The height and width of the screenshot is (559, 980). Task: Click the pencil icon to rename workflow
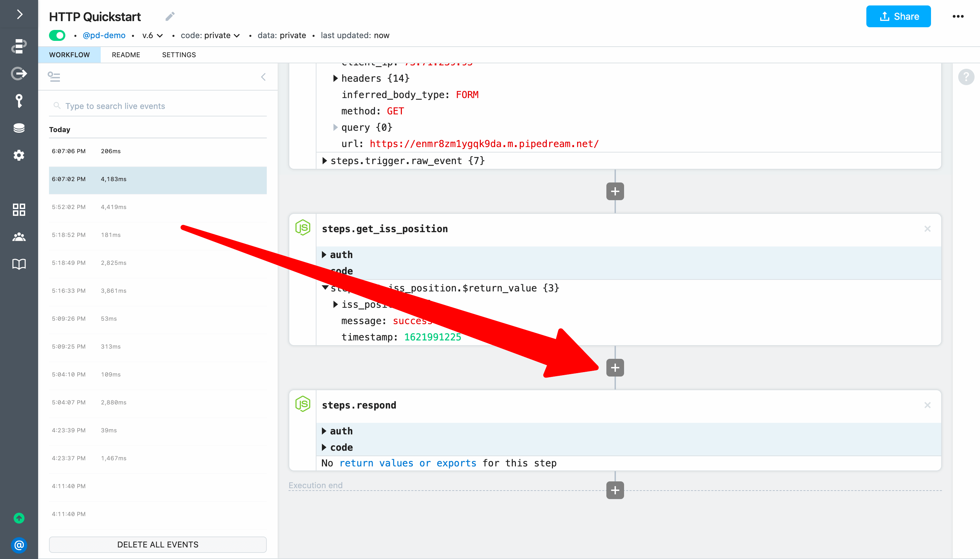point(170,16)
